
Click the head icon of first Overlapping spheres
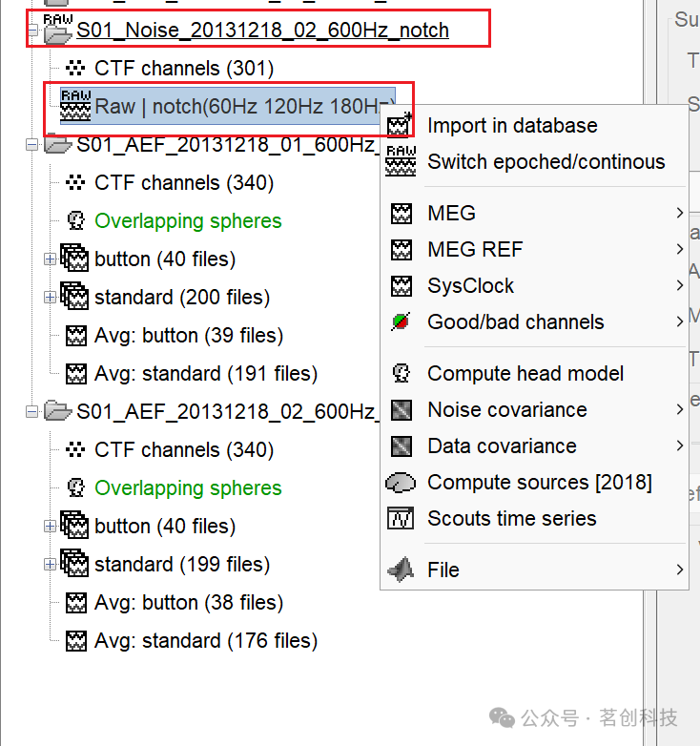[75, 220]
